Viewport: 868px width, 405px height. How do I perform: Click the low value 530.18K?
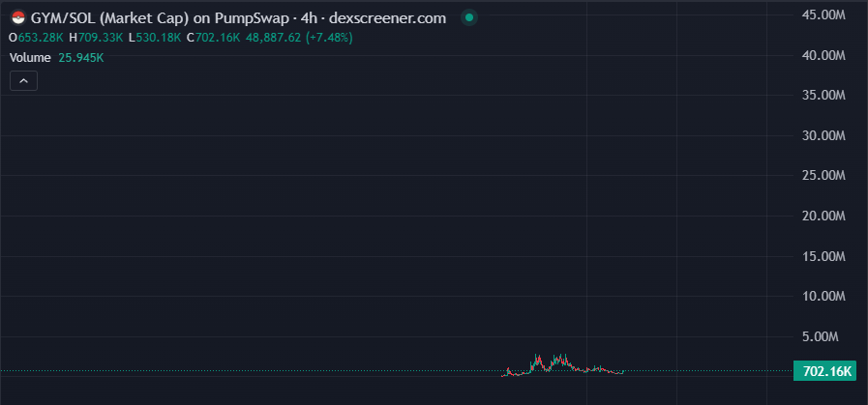point(159,38)
